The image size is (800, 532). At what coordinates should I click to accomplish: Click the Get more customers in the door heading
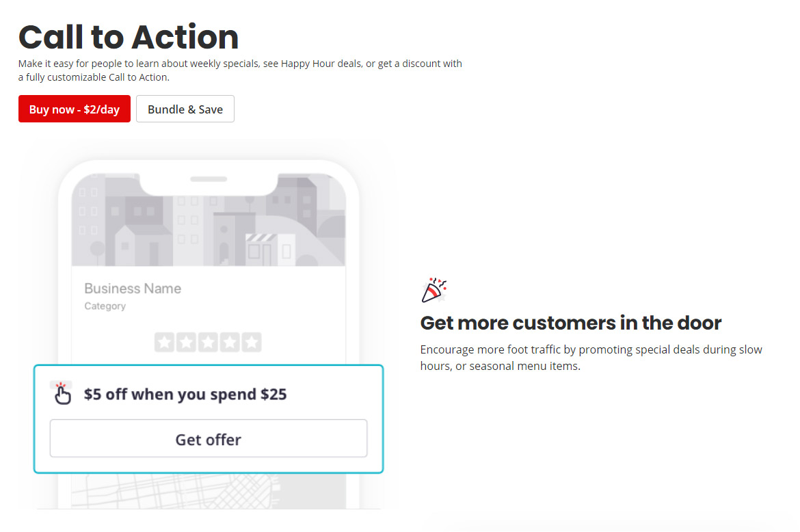[570, 323]
